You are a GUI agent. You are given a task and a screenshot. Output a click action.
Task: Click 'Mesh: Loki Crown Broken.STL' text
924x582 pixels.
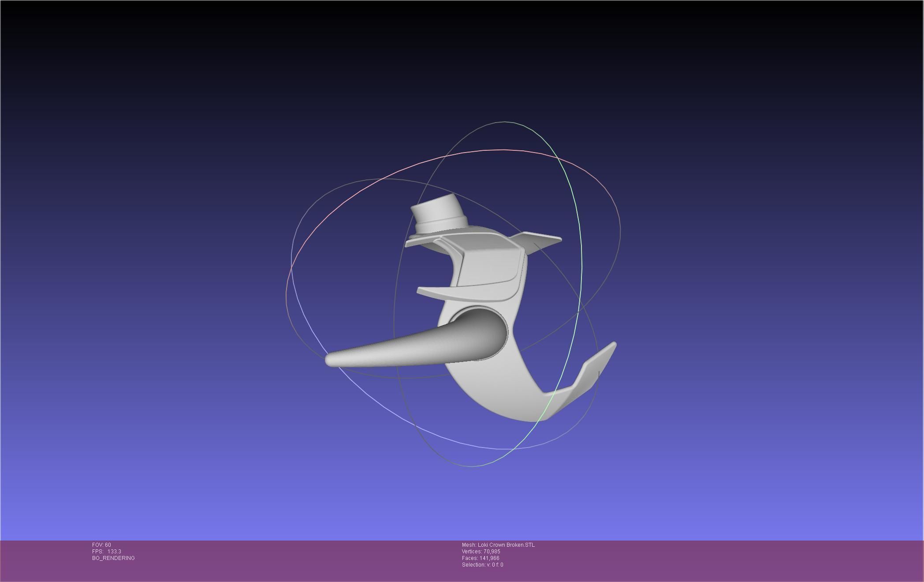[x=498, y=545]
